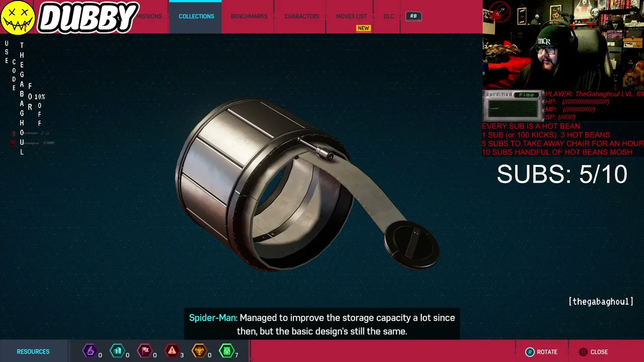Open the Missions tab
The image size is (644, 362).
(x=149, y=16)
